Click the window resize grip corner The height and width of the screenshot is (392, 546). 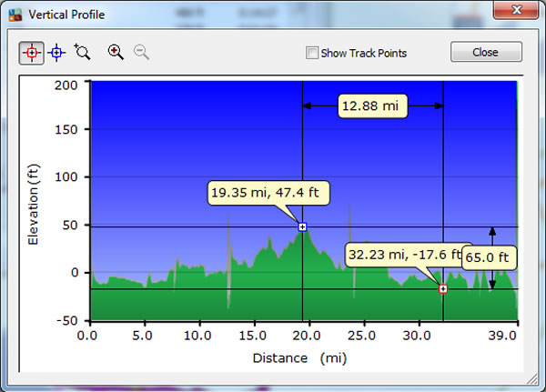tap(531, 379)
